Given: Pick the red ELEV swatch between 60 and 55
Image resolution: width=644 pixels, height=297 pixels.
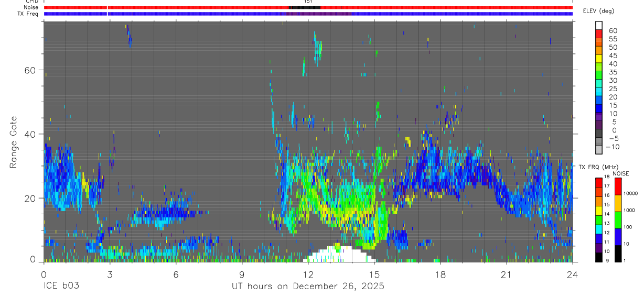Looking at the screenshot, I should click(599, 34).
